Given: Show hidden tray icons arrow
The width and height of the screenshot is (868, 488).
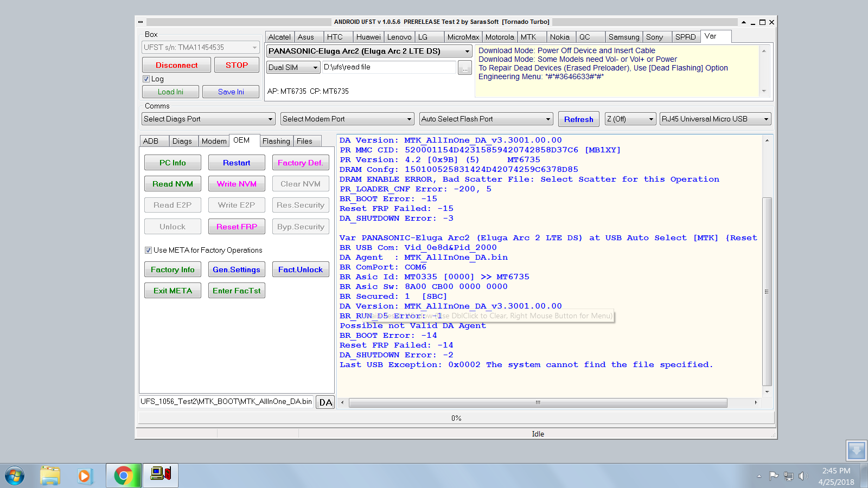Looking at the screenshot, I should point(759,476).
